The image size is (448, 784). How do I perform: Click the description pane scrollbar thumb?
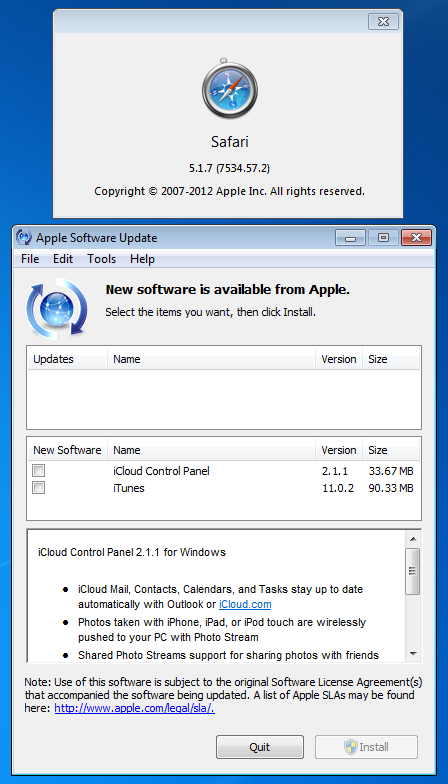pos(413,571)
